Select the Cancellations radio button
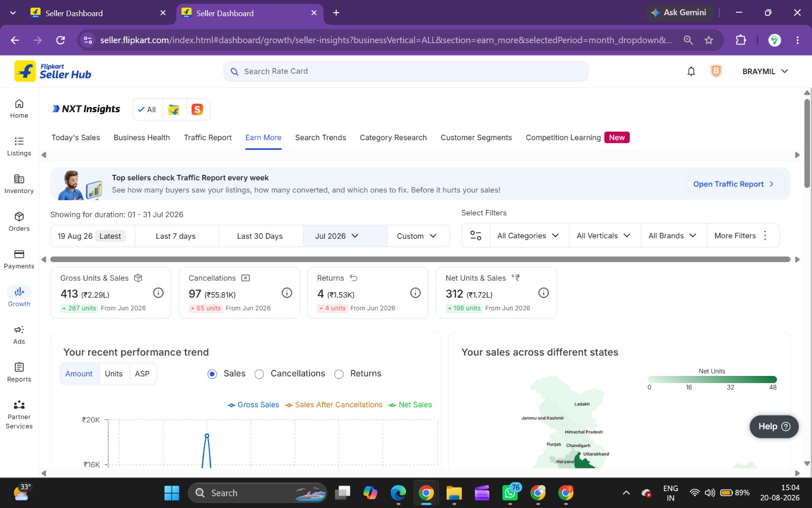Viewport: 812px width, 508px height. pyautogui.click(x=259, y=374)
